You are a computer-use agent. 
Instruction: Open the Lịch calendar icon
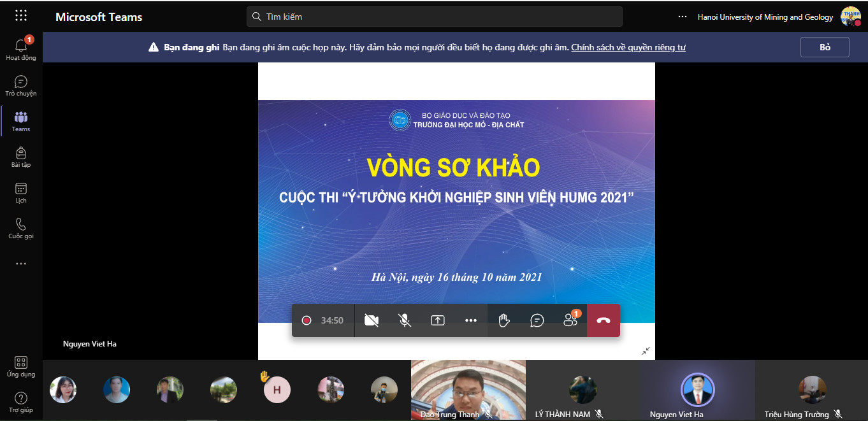click(x=21, y=193)
